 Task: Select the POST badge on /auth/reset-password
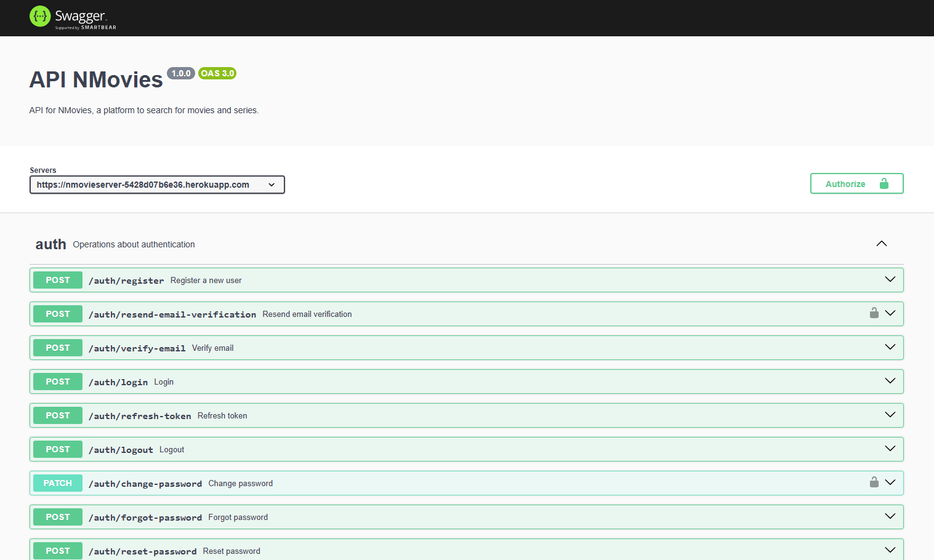57,550
